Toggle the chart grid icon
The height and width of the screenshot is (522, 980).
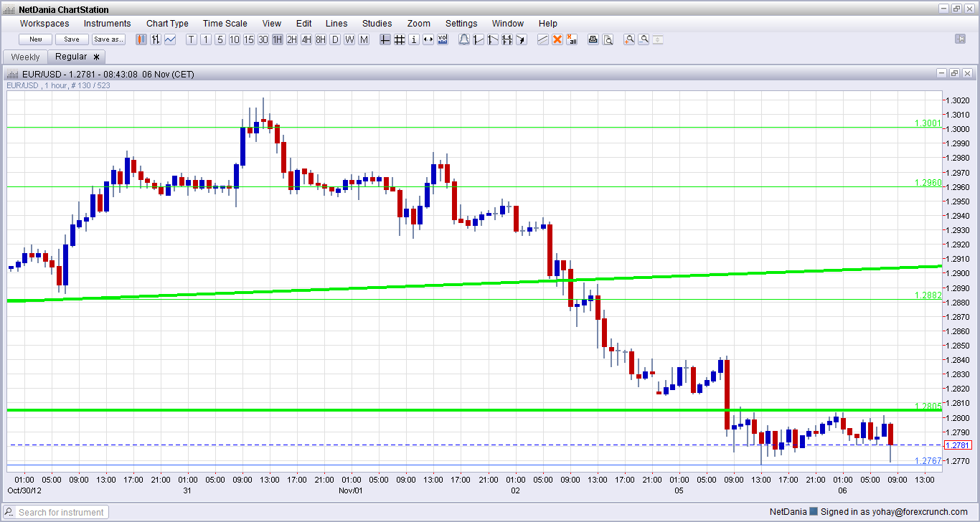coord(400,39)
